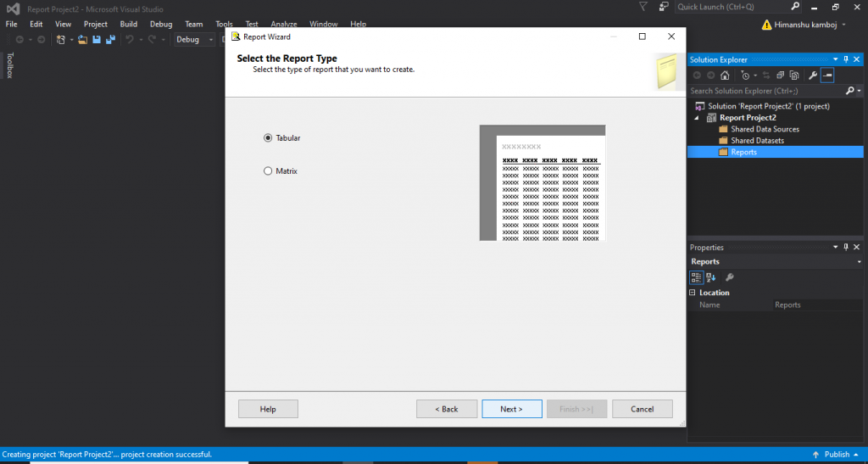
Task: Click the Properties wrench in Solution Explorer toolbar
Action: pyautogui.click(x=813, y=75)
